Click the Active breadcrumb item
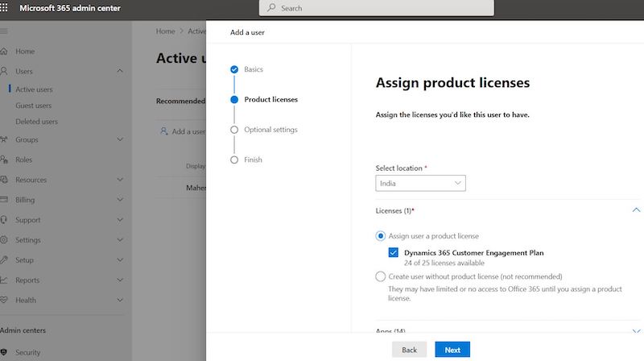644x361 pixels. (196, 31)
